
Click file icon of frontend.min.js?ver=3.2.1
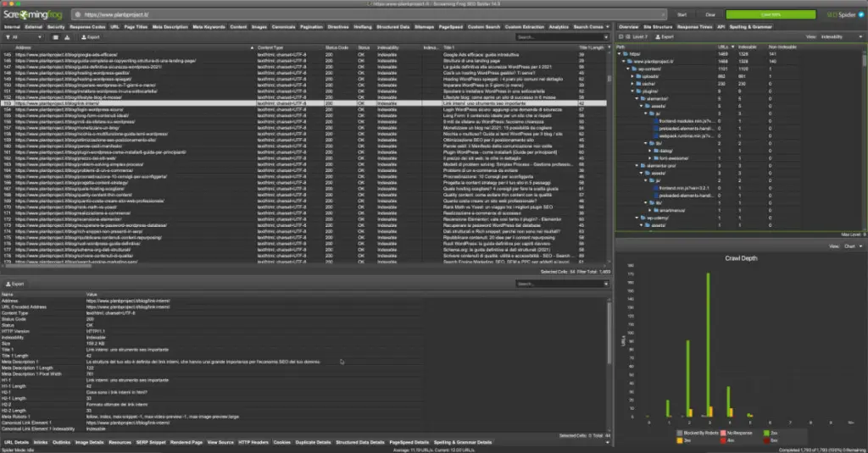(x=656, y=188)
